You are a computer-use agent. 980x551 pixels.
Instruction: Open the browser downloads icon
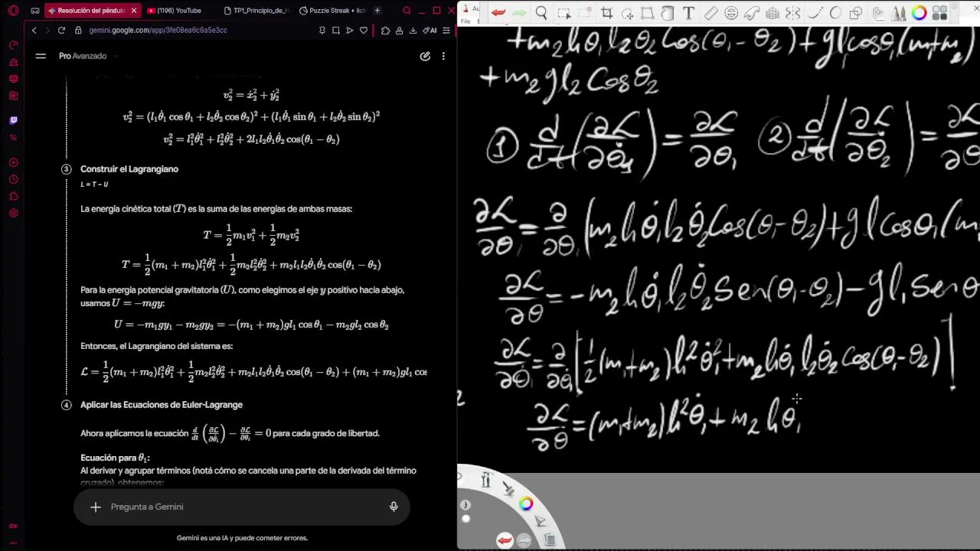(413, 30)
